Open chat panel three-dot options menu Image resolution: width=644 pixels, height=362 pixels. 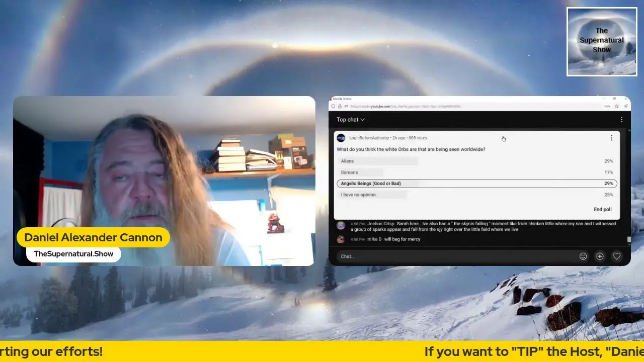click(x=621, y=120)
